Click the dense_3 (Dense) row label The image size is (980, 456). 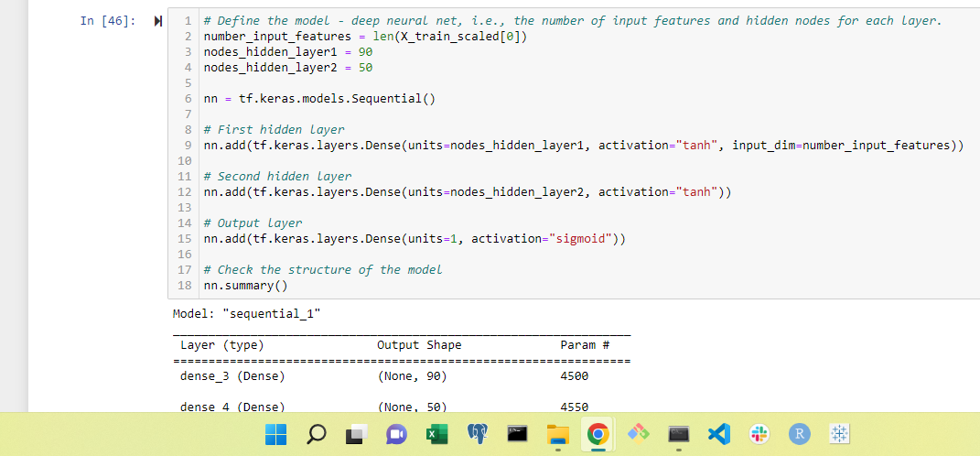232,376
